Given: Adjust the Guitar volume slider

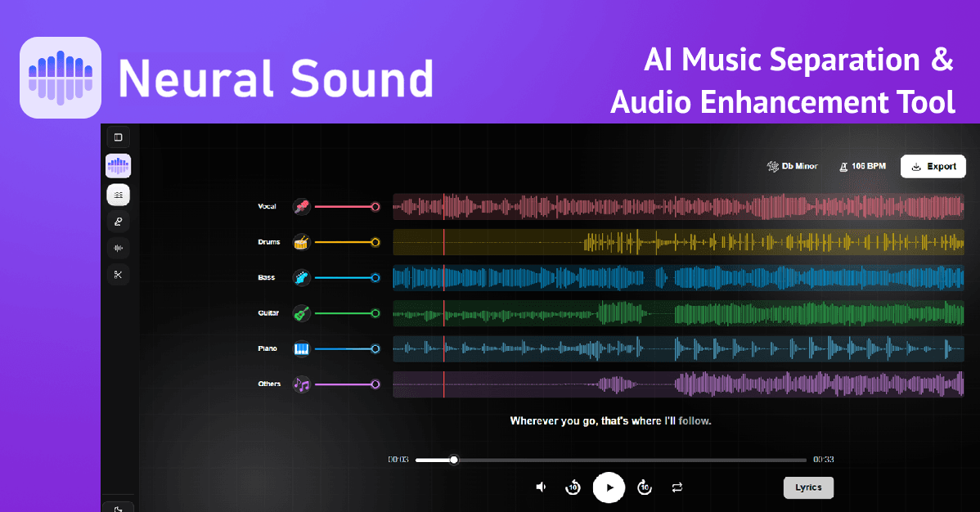Looking at the screenshot, I should (x=347, y=313).
